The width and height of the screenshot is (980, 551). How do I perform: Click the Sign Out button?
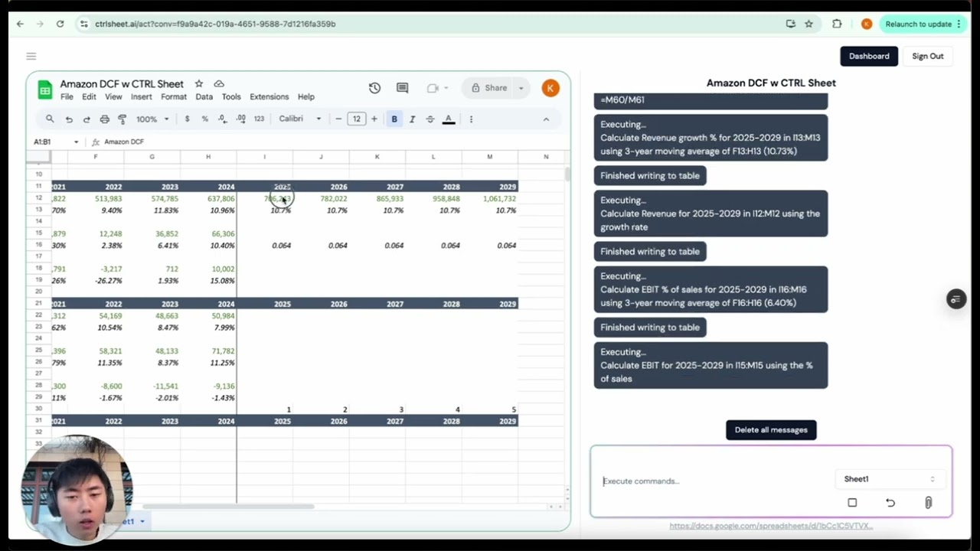(928, 56)
